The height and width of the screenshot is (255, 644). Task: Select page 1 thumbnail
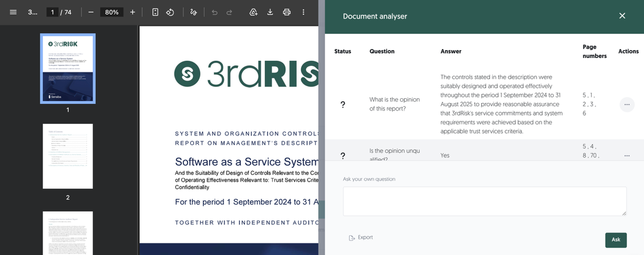(x=68, y=68)
